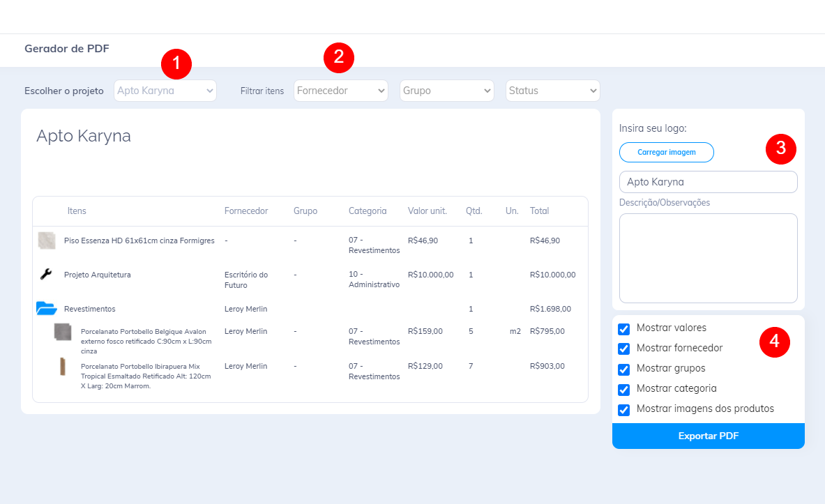Click the Total column header
The height and width of the screenshot is (504, 825).
[539, 211]
